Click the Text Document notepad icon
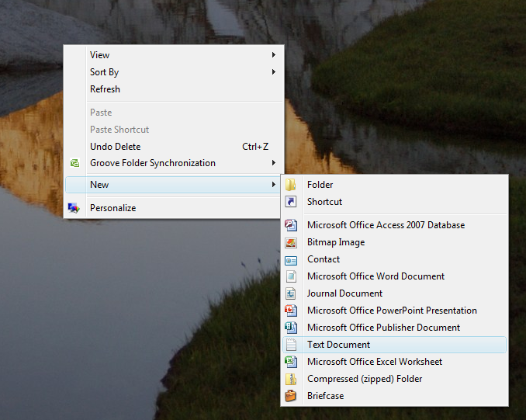The image size is (526, 420). pyautogui.click(x=291, y=345)
